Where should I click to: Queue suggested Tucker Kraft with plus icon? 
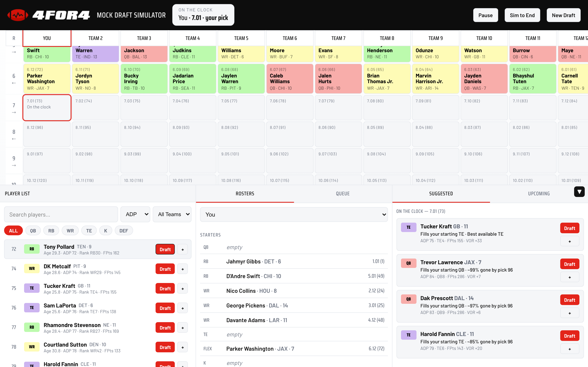tap(570, 241)
